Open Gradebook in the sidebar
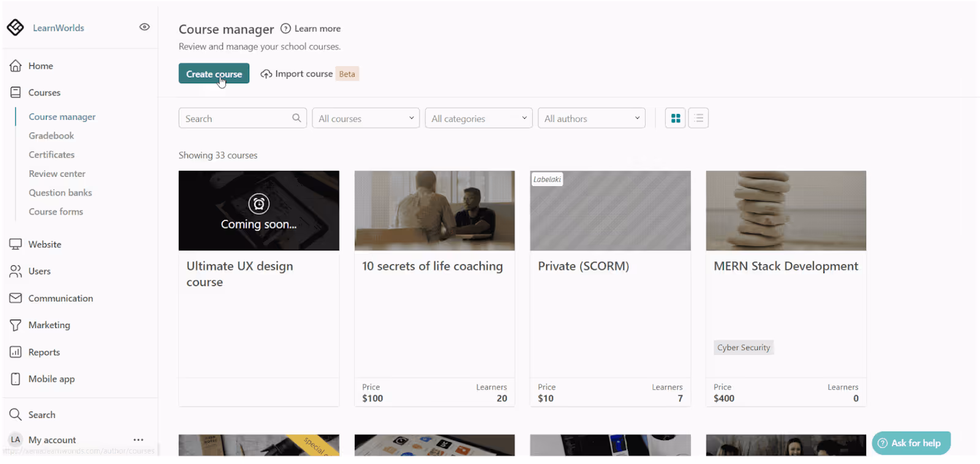980x464 pixels. tap(51, 135)
